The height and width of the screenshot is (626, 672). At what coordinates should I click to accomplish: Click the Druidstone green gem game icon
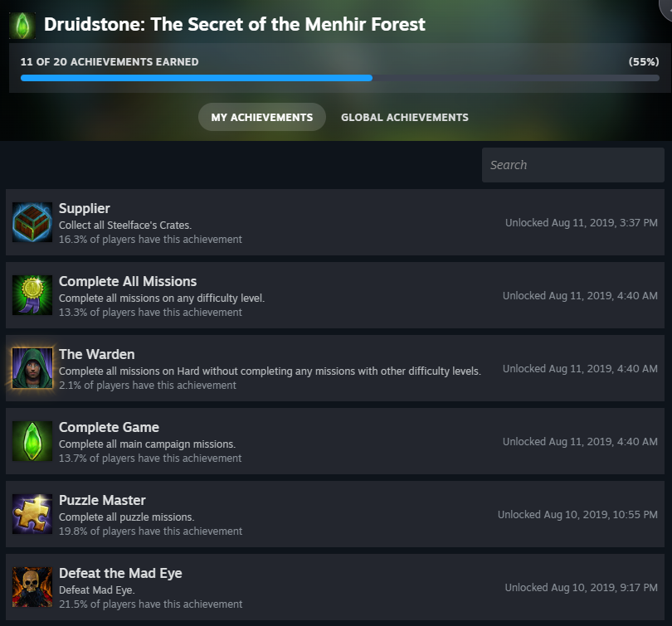point(22,26)
